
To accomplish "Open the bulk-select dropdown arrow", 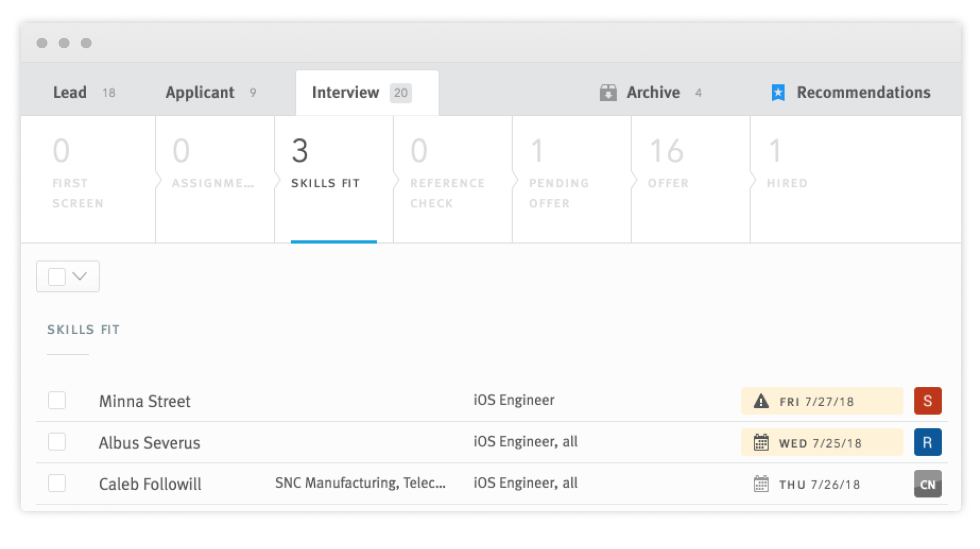I will coord(80,276).
